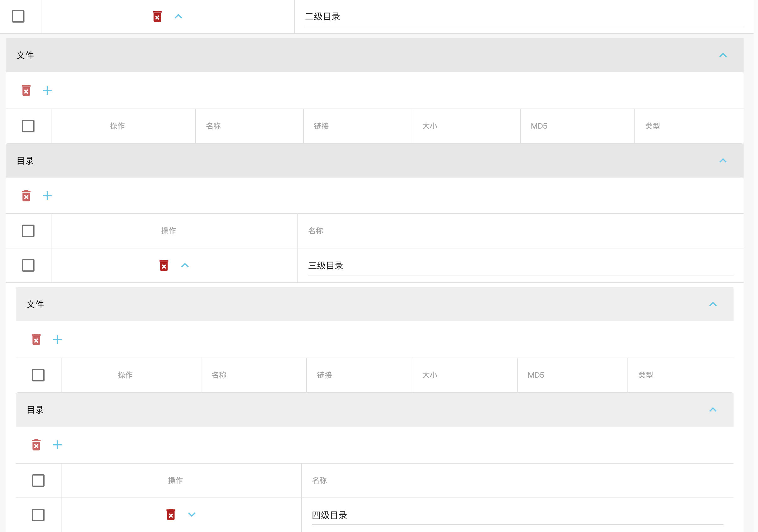Delete the 二级目录 row with its trash icon
Viewport: 758px width, 532px height.
point(157,17)
